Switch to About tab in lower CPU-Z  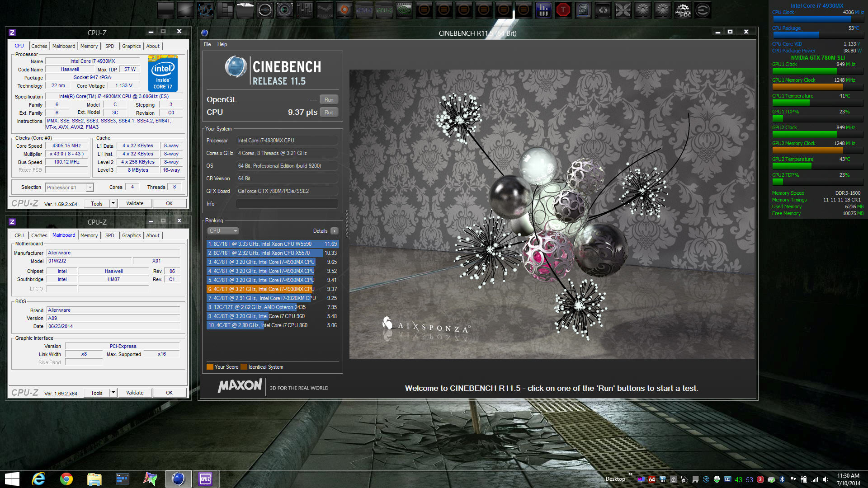pos(153,235)
